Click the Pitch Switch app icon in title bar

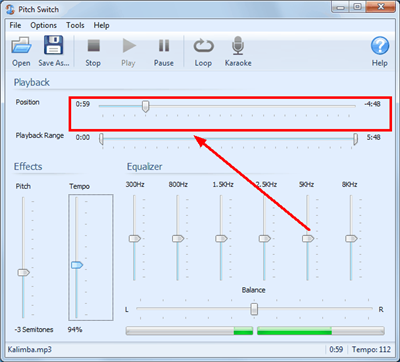[x=10, y=9]
